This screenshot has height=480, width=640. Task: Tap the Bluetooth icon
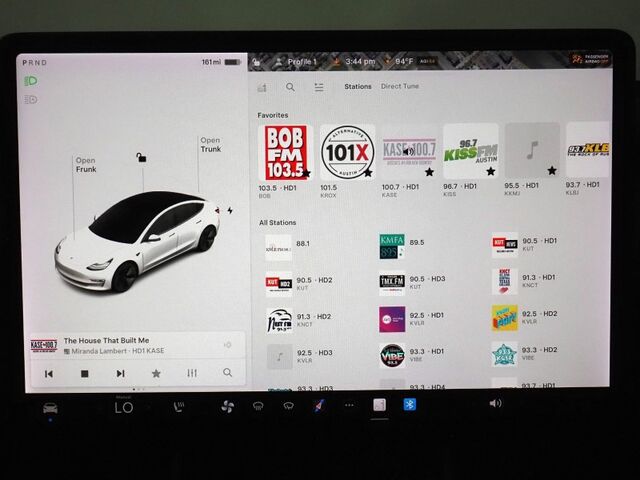pyautogui.click(x=409, y=405)
